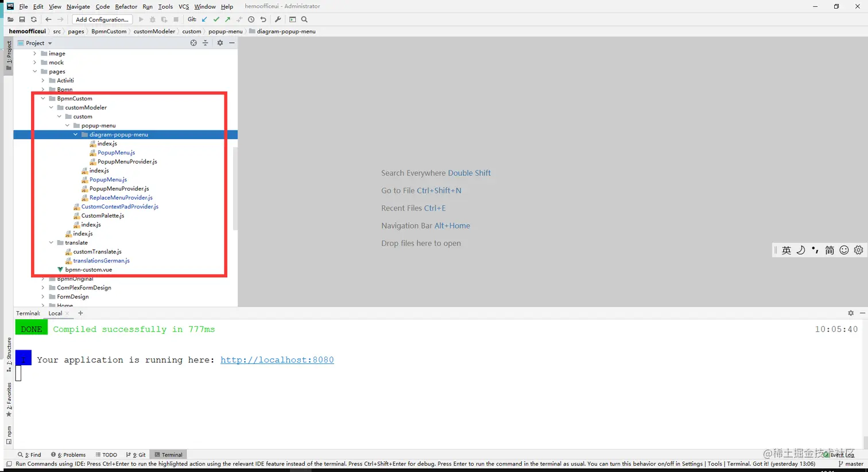This screenshot has width=868, height=472.
Task: Click the Terminal settings gear icon
Action: click(850, 313)
